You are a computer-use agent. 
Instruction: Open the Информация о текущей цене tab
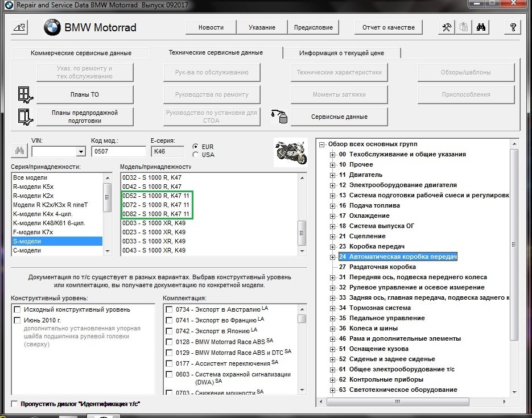pos(341,53)
